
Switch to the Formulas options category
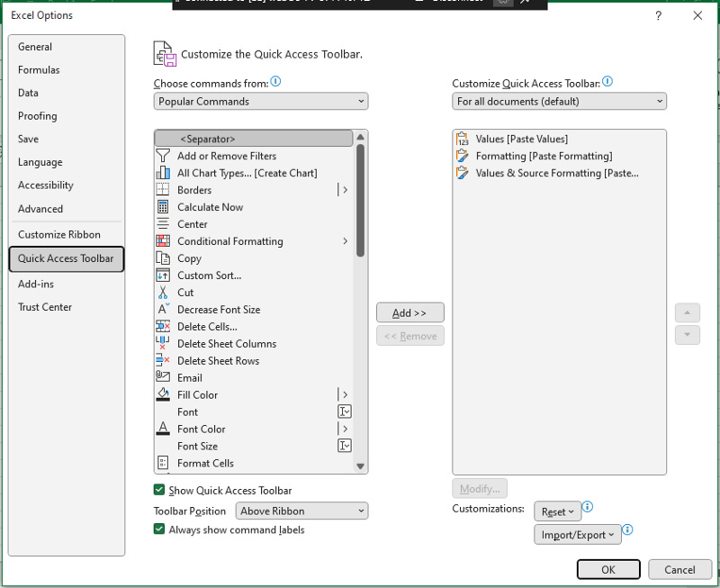[x=66, y=70]
